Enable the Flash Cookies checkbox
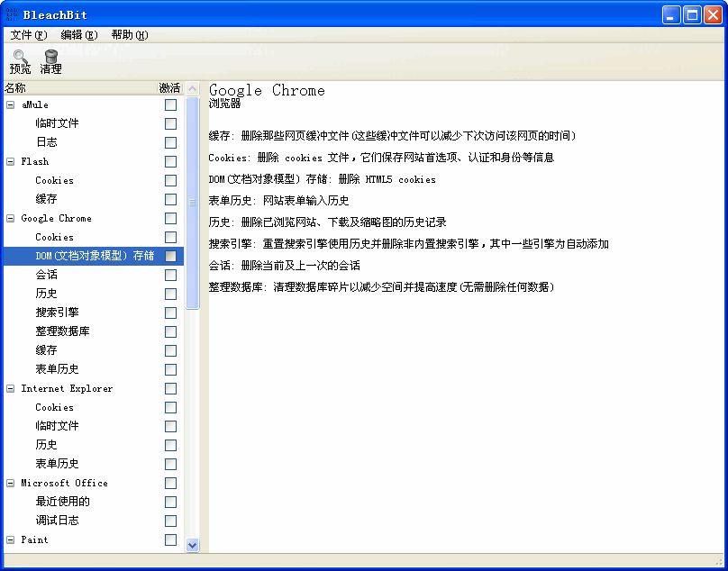The image size is (728, 571). 168,180
